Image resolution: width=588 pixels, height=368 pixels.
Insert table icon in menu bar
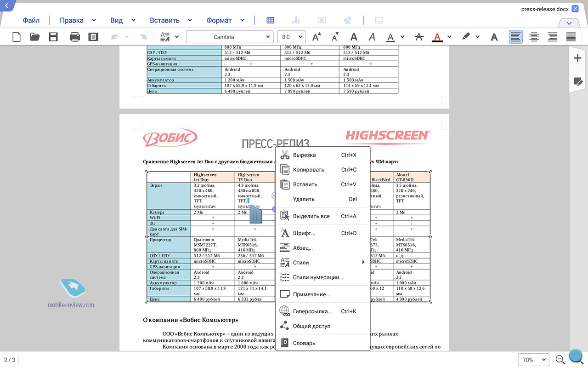click(270, 20)
